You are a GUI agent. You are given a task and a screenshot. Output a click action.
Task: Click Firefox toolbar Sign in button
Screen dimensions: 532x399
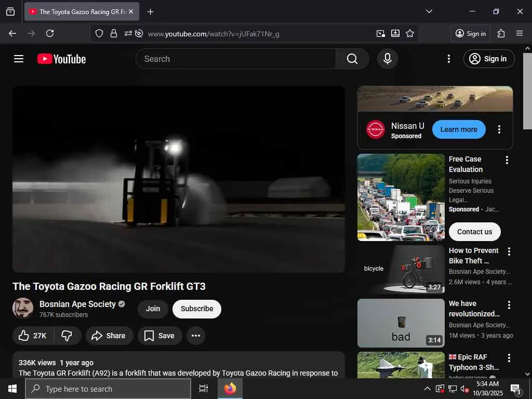(471, 34)
